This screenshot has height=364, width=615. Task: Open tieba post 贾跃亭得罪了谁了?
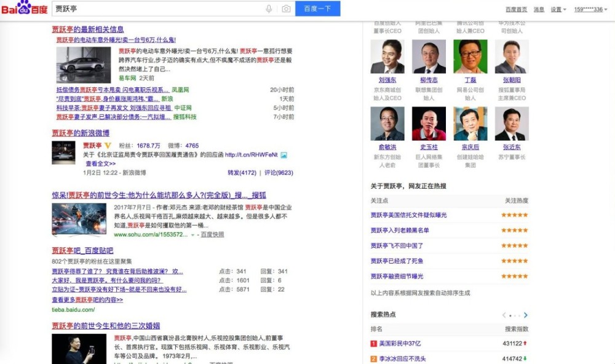tap(117, 271)
